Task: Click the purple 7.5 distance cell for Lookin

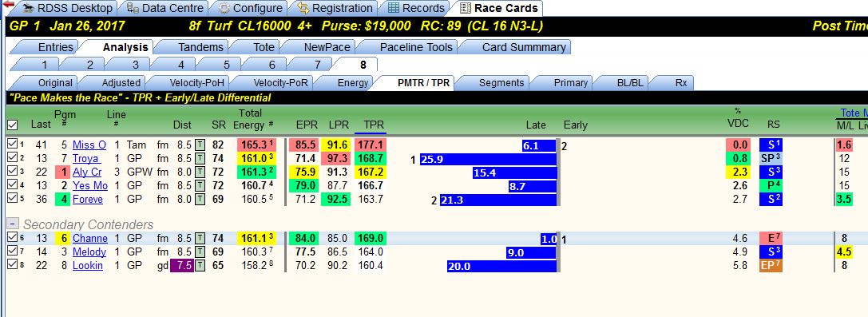Action: [182, 266]
